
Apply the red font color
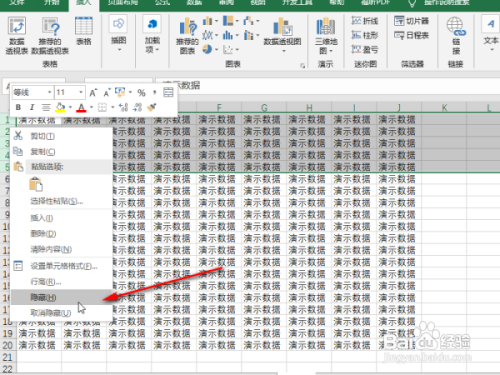pyautogui.click(x=81, y=107)
